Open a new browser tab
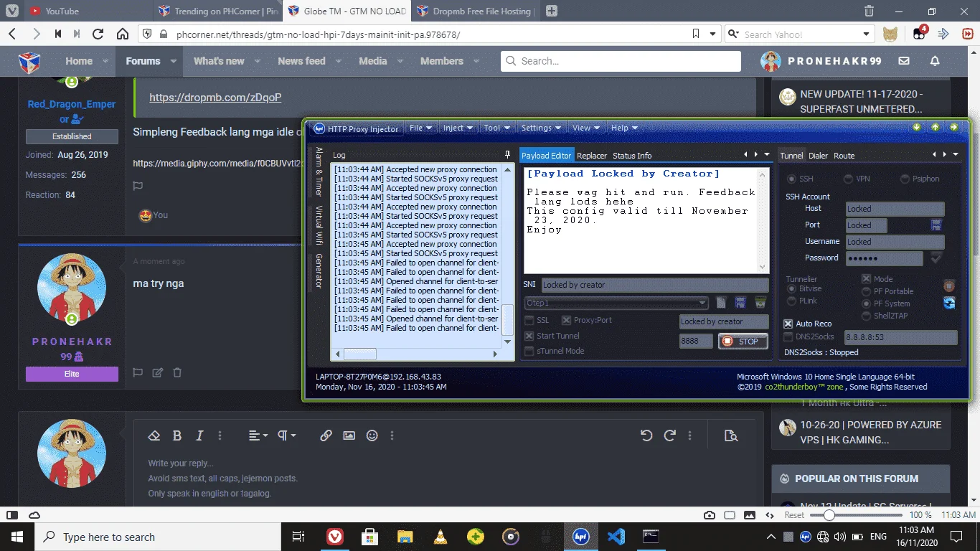 click(x=551, y=11)
